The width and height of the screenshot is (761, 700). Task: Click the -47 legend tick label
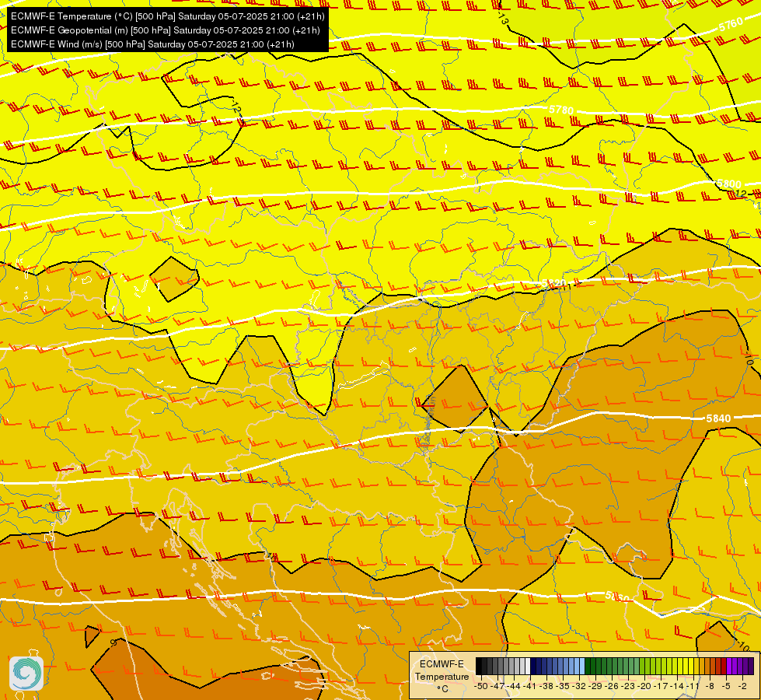(x=497, y=687)
